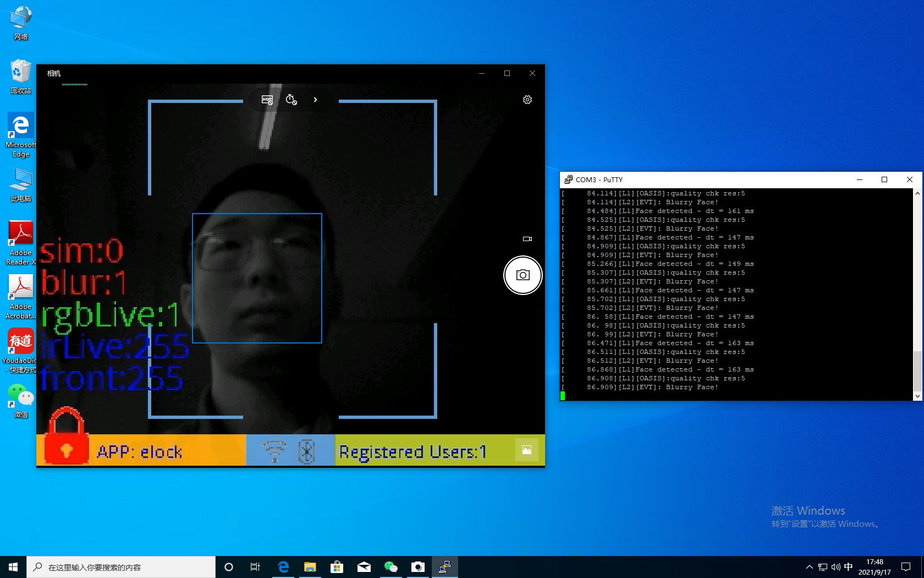The width and height of the screenshot is (924, 578).
Task: Select the Adobe Acrobat desktop shortcut
Action: point(21,297)
